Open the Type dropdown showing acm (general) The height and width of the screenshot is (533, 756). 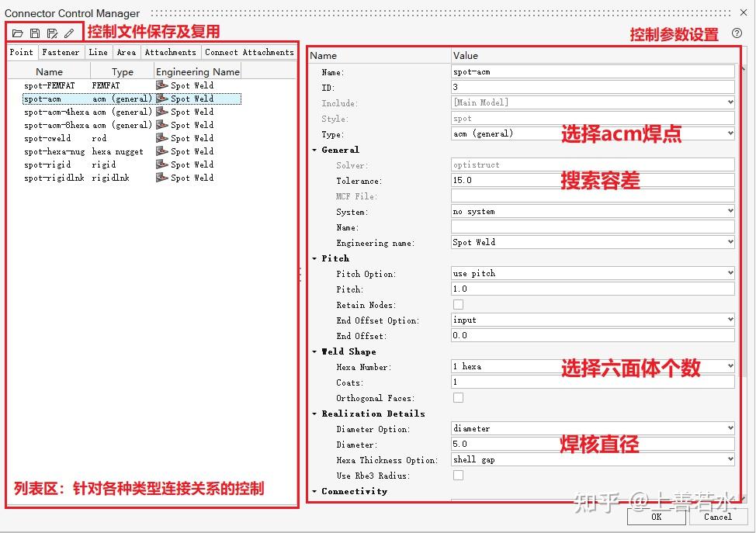click(729, 134)
